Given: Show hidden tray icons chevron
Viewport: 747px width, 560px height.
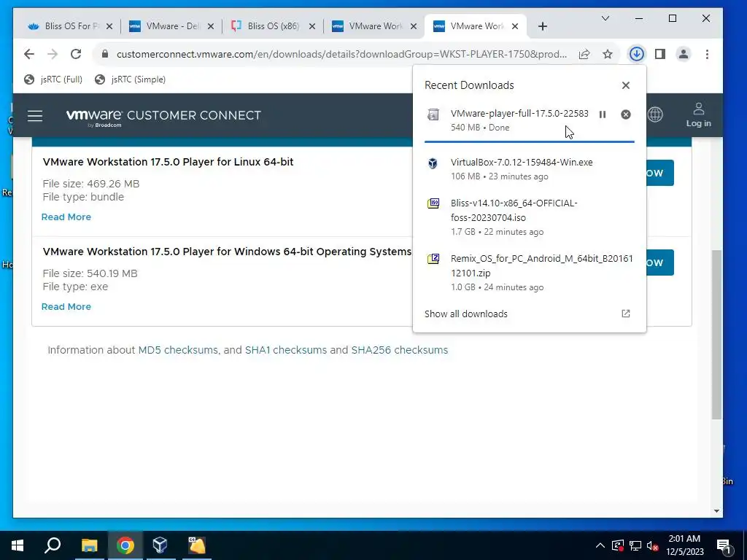Looking at the screenshot, I should (x=600, y=545).
